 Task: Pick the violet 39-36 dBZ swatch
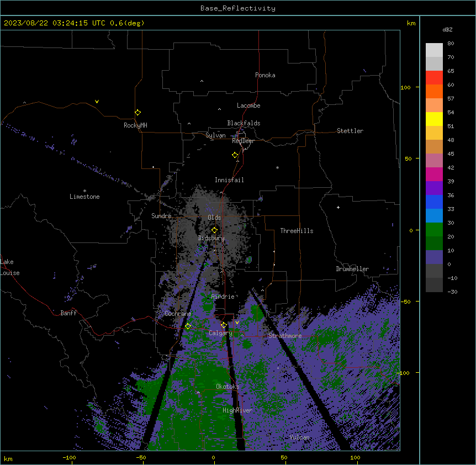[434, 188]
